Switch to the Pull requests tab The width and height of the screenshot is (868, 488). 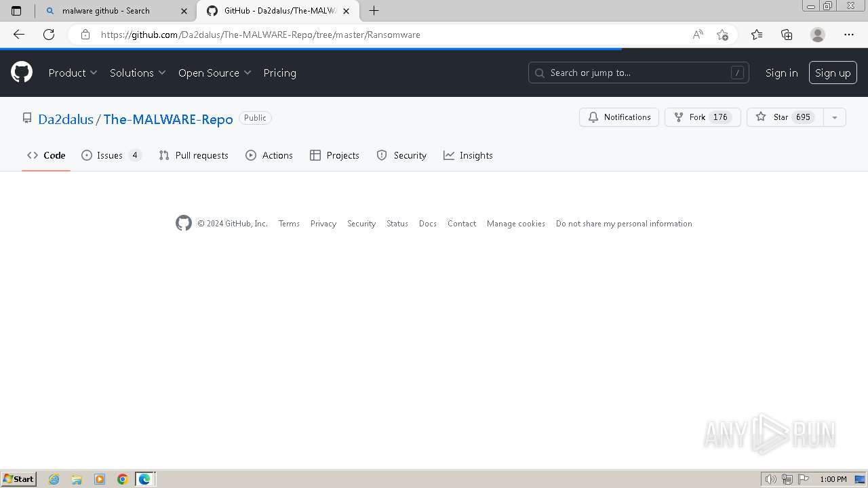[x=193, y=155]
